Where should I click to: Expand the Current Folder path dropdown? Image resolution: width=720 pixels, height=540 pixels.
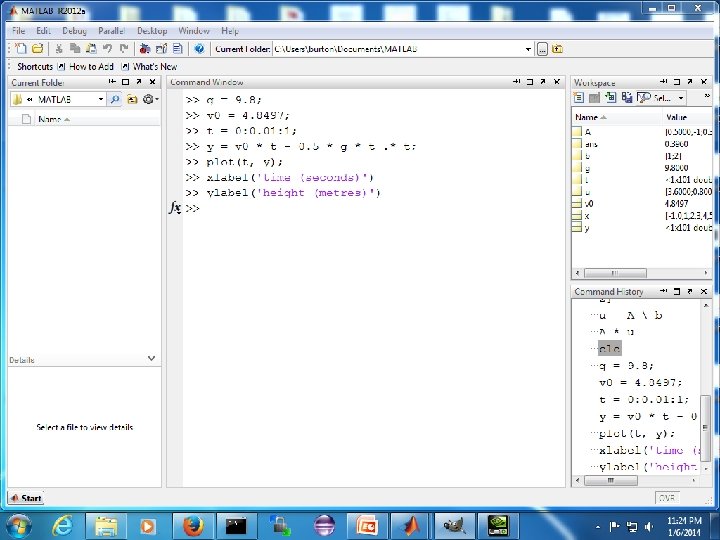click(x=528, y=48)
